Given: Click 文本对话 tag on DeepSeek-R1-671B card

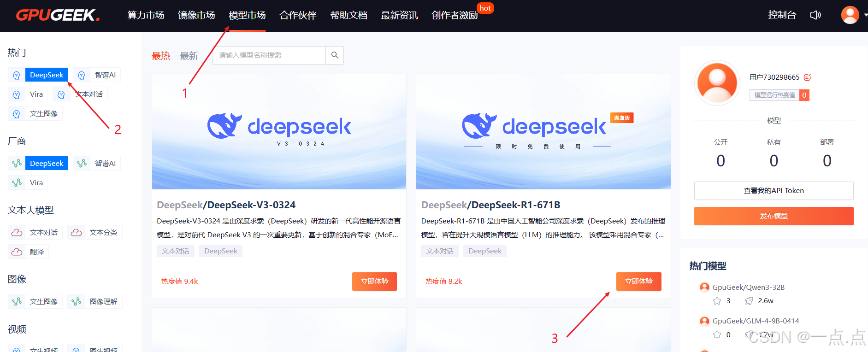Looking at the screenshot, I should 440,251.
